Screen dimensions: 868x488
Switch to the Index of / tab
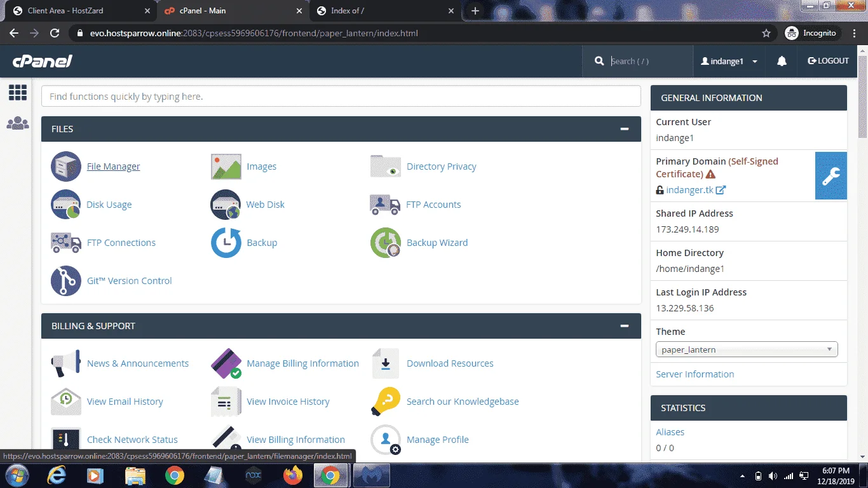[386, 11]
